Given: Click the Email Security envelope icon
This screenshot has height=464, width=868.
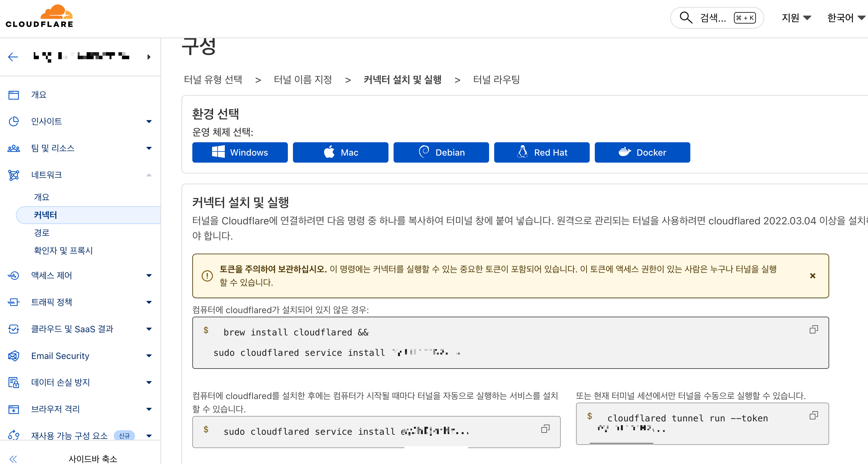Looking at the screenshot, I should (x=14, y=356).
